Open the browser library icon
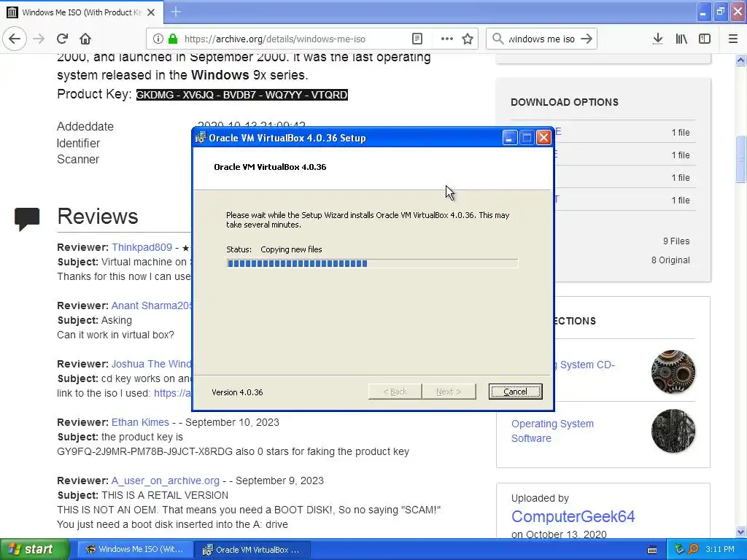This screenshot has height=560, width=747. point(681,39)
